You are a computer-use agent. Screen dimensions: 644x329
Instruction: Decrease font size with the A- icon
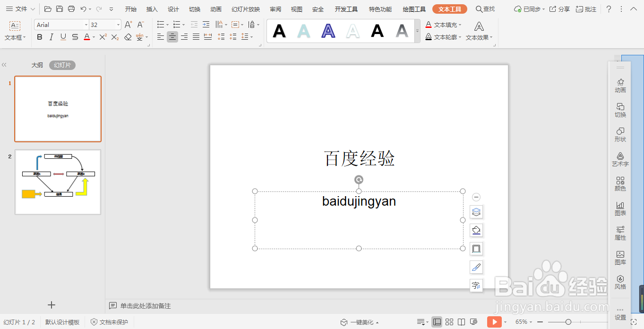pyautogui.click(x=140, y=25)
